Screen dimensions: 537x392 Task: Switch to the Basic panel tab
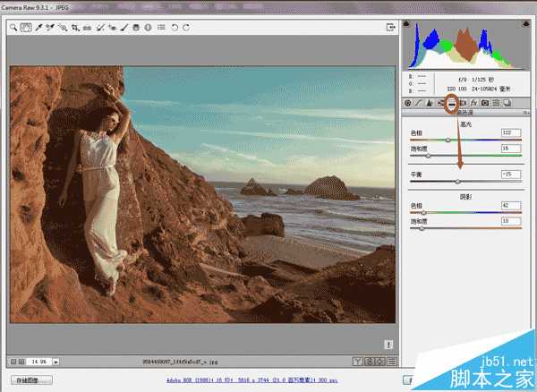tap(408, 103)
